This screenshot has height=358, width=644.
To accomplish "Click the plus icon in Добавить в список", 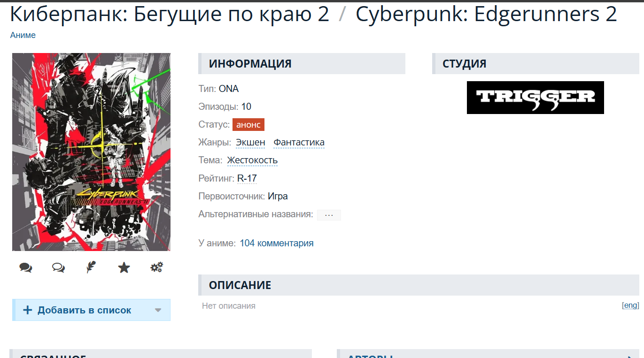I will click(x=27, y=310).
